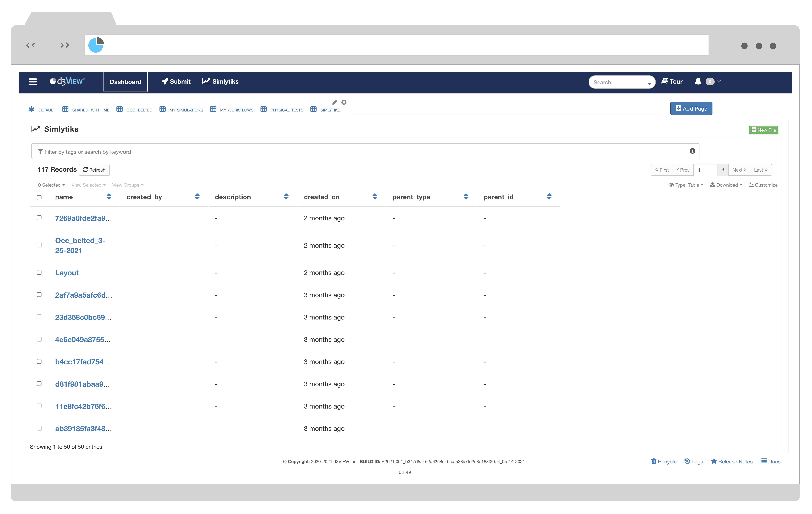Check the 23d358c0bc69 row checkbox

tap(39, 317)
